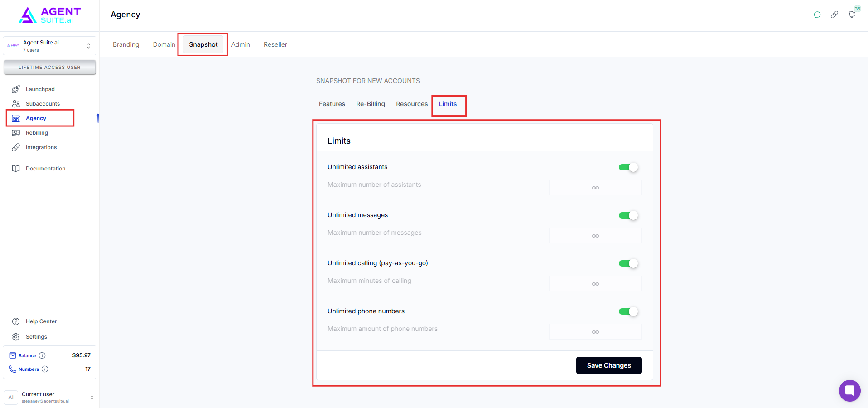Turn off Unlimited messages switch
Image resolution: width=868 pixels, height=408 pixels.
628,215
